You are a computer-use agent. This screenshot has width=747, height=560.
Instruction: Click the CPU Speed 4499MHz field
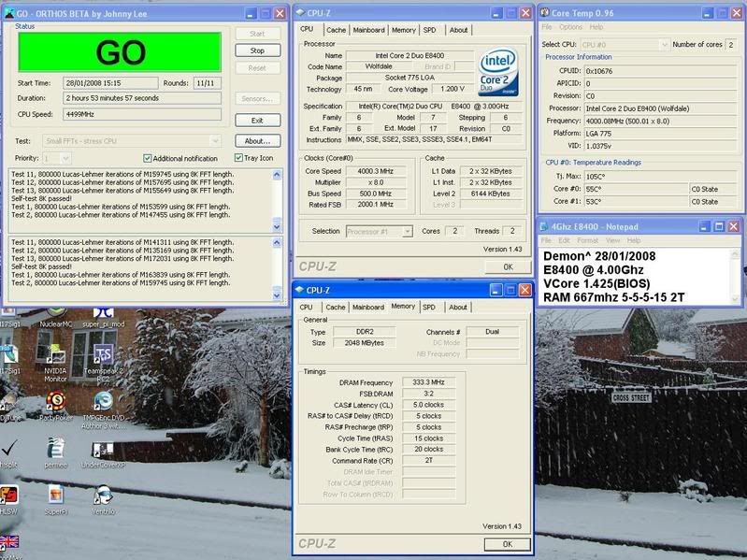[x=142, y=115]
